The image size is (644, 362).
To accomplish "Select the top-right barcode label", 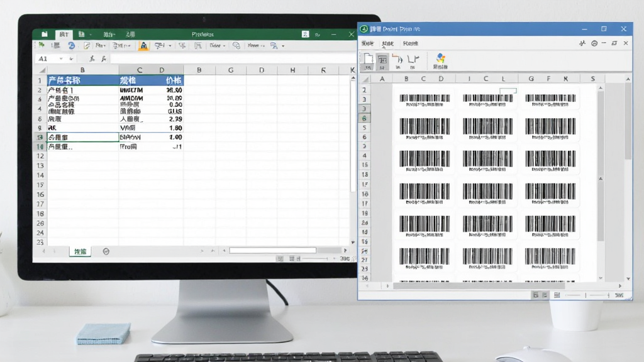I will click(550, 100).
